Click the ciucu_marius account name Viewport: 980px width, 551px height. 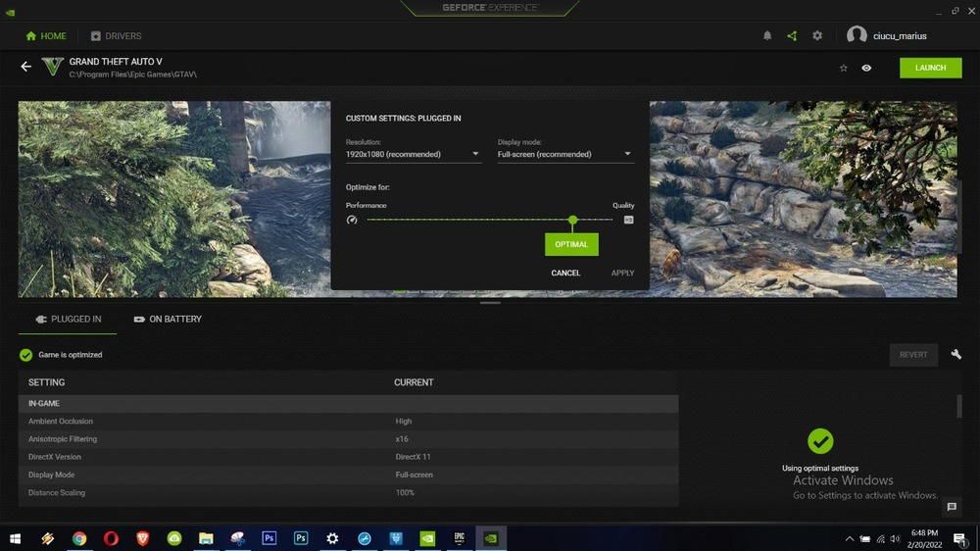coord(900,35)
